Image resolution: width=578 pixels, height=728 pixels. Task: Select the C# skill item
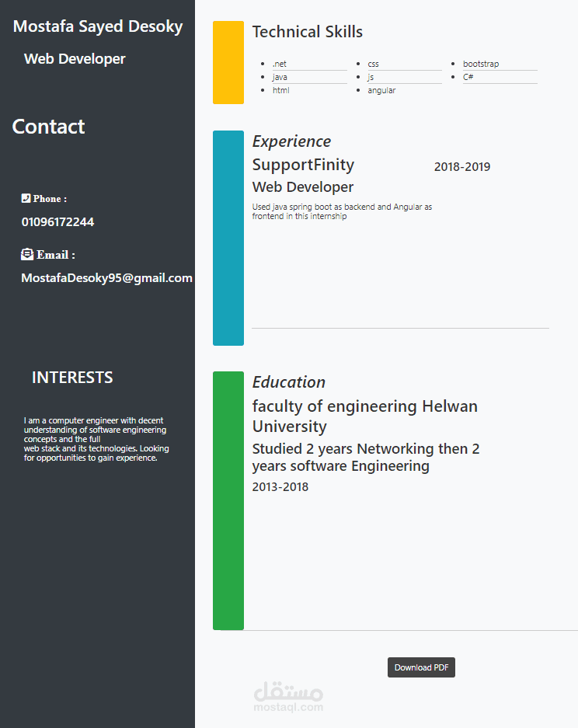[468, 78]
